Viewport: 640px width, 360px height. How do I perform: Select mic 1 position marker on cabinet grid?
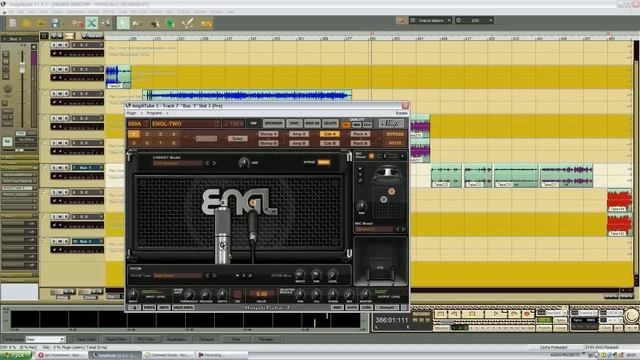[391, 191]
